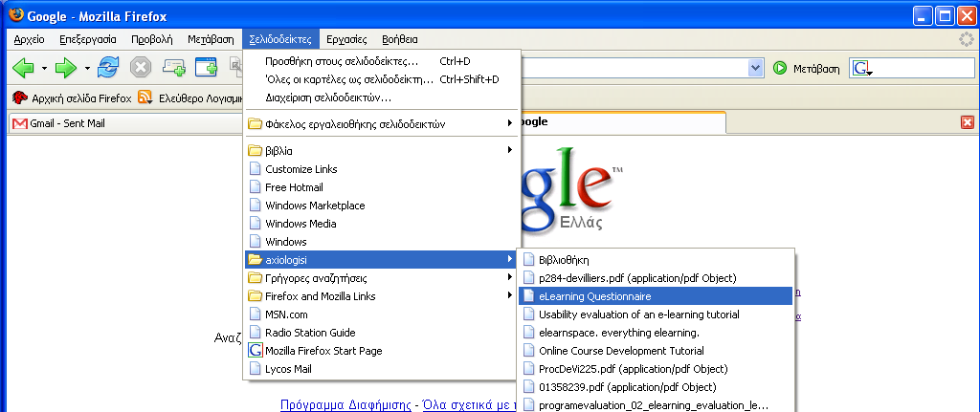Choose Όλες οι καρτέλες ως σελιδοδείκτη
The image size is (980, 412).
point(382,79)
